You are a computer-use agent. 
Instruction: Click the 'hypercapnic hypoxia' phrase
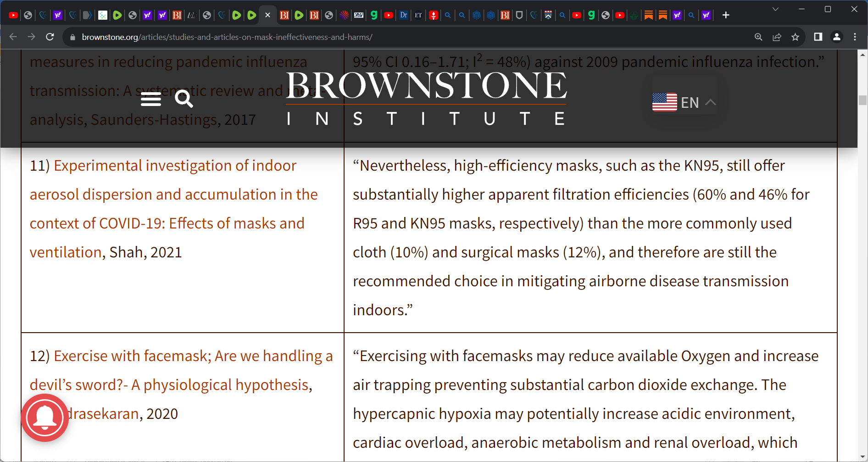[x=422, y=414]
